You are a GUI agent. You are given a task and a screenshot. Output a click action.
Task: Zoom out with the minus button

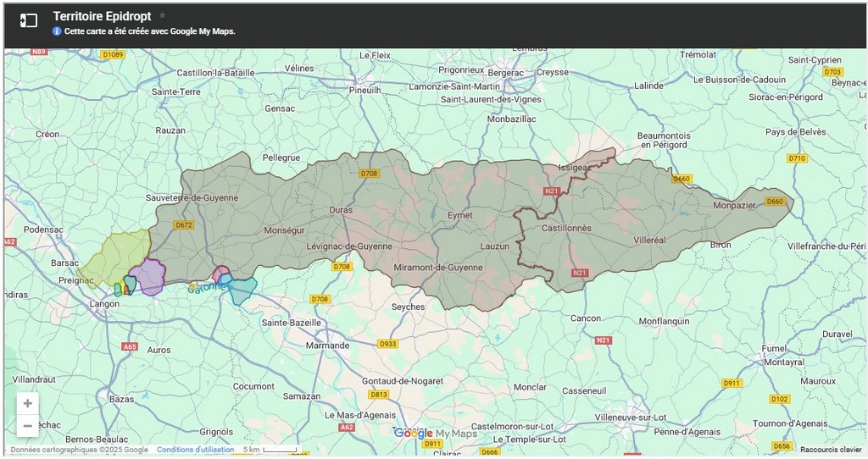pyautogui.click(x=27, y=425)
